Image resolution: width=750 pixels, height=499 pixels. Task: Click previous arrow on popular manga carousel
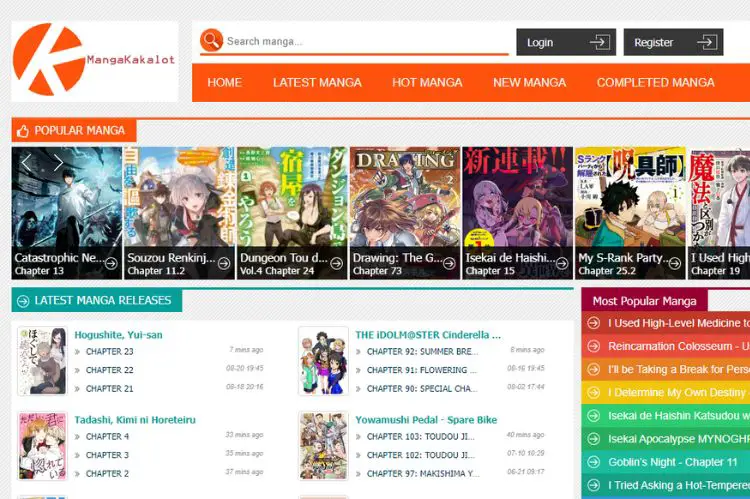coord(27,163)
